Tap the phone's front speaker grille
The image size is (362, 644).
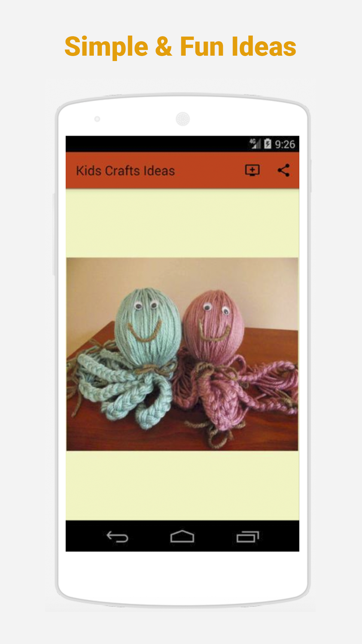coord(183,119)
